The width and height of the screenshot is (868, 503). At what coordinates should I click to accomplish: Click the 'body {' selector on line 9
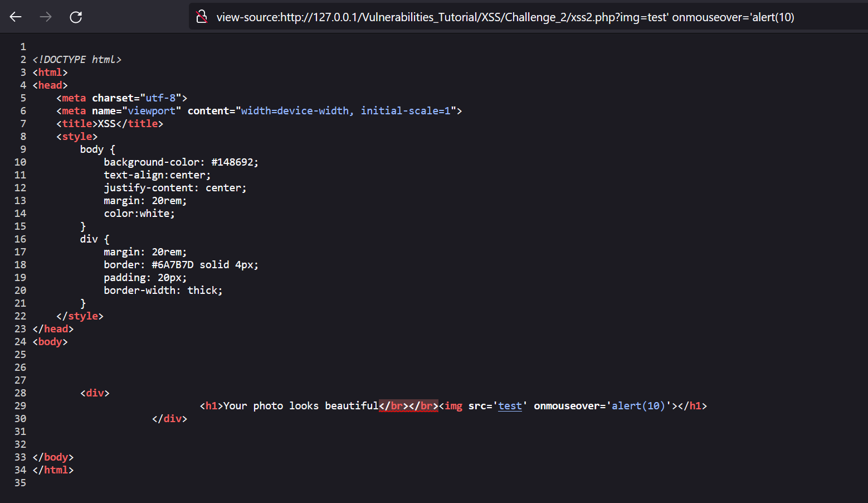97,149
